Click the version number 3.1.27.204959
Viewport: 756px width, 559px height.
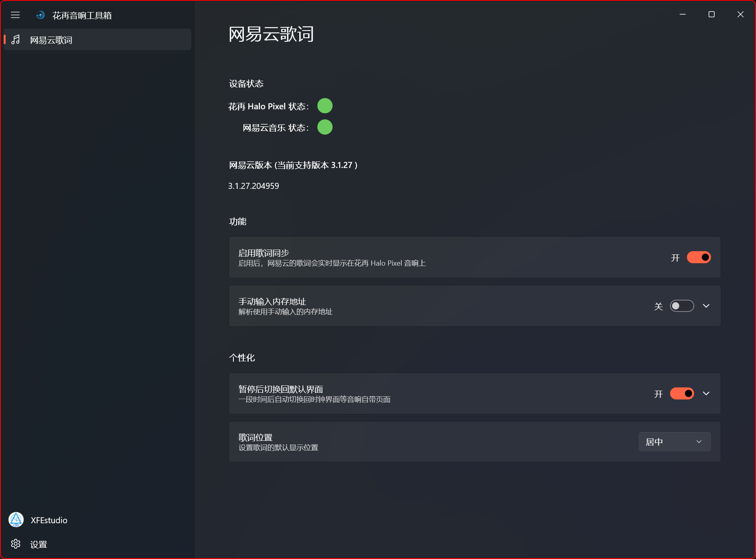tap(253, 186)
